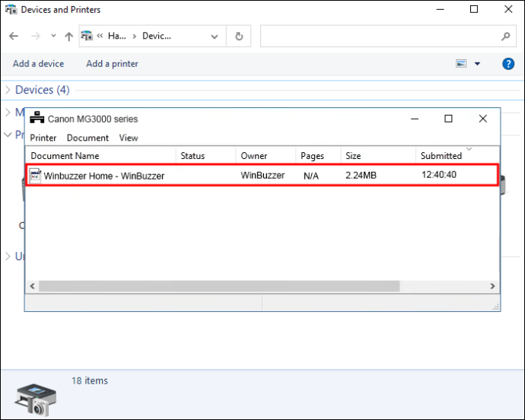Change view using the view icon
Screen dimensions: 525x420
[461, 63]
